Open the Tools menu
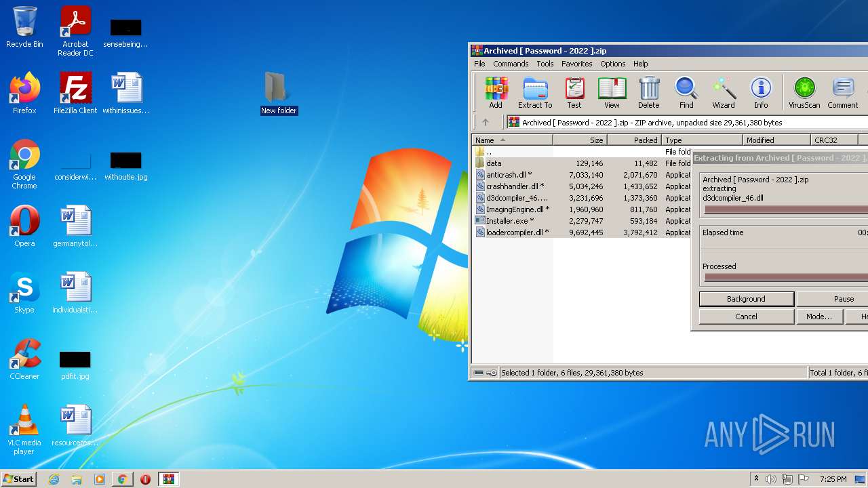Image resolution: width=868 pixels, height=488 pixels. click(545, 64)
